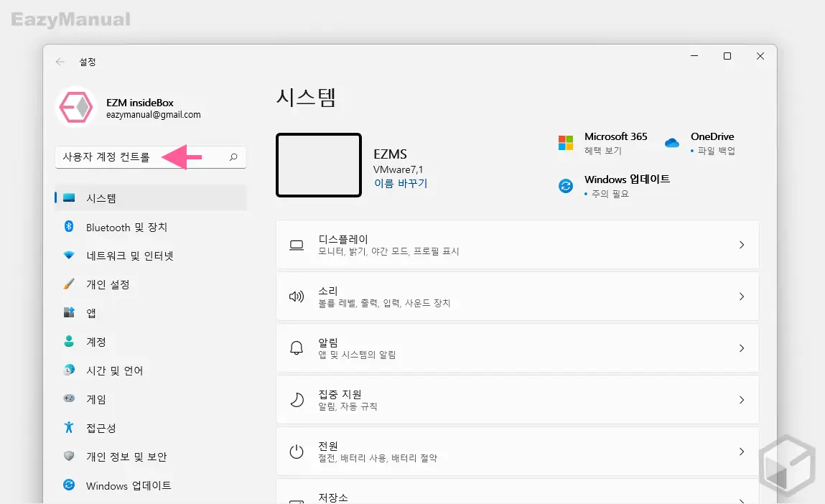Screen dimensions: 825x504
Task: Open the 소리 row chevron
Action: tap(742, 297)
